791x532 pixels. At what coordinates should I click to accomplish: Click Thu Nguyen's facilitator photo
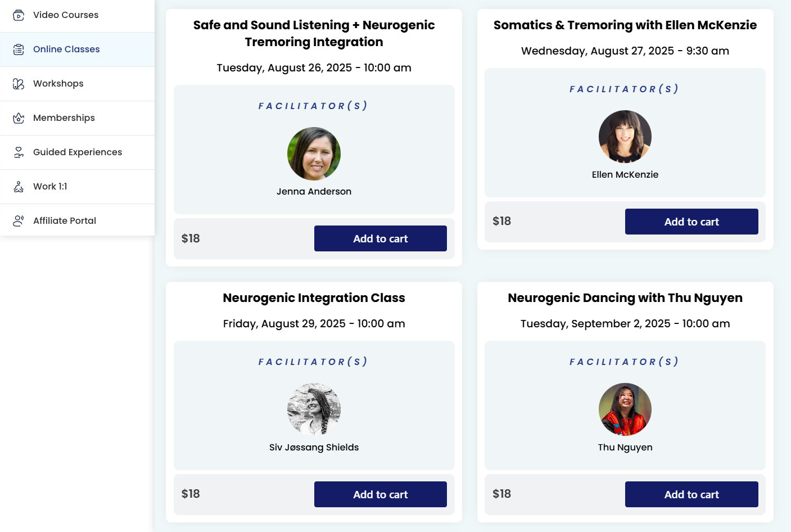(x=625, y=409)
